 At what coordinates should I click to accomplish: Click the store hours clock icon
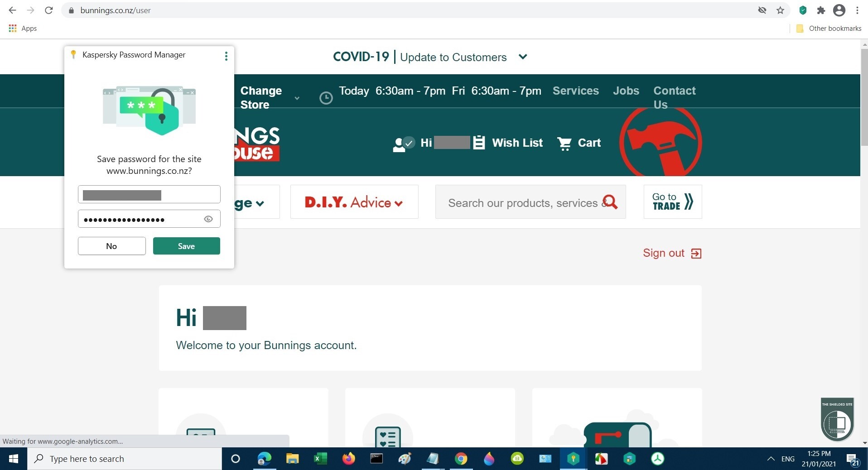pyautogui.click(x=326, y=98)
